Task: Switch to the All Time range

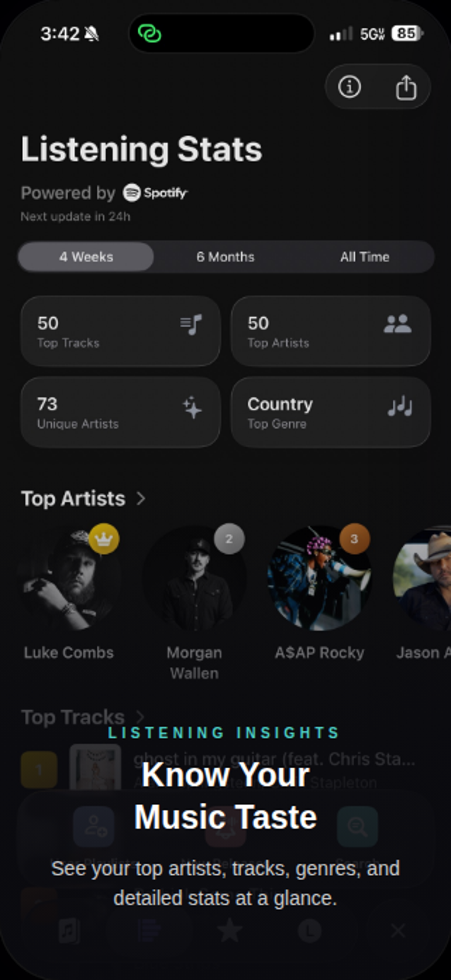Action: click(364, 257)
